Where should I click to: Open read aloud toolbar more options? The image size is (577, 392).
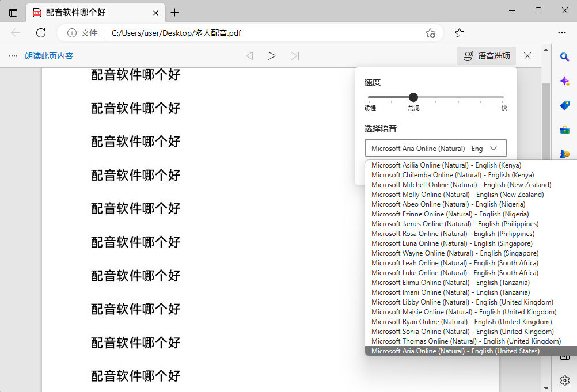tap(13, 56)
